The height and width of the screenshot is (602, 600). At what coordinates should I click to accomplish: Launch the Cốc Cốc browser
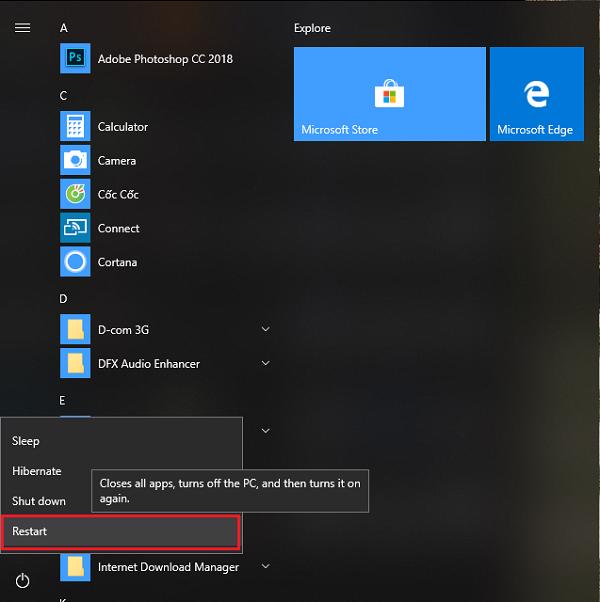click(117, 195)
